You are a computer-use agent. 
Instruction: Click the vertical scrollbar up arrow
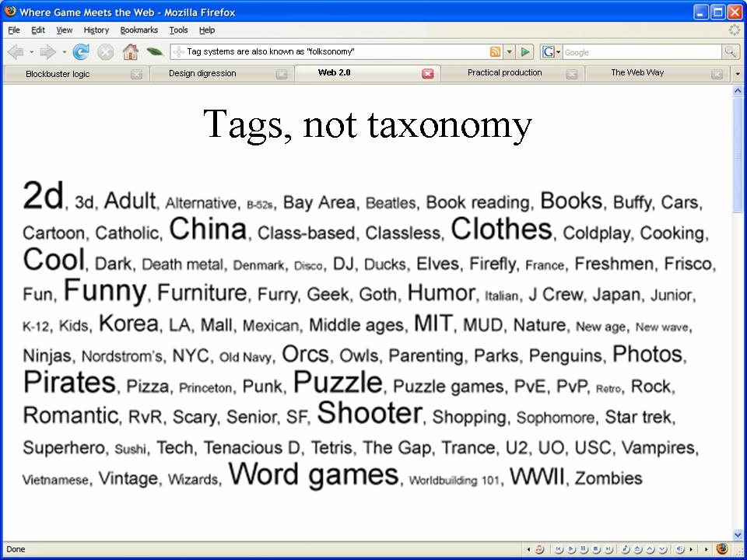(738, 90)
